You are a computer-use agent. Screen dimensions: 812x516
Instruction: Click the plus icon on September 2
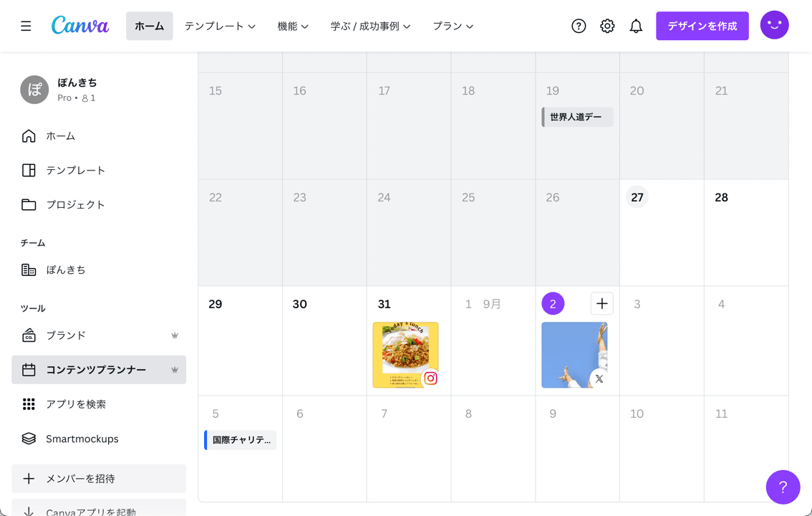(x=601, y=304)
